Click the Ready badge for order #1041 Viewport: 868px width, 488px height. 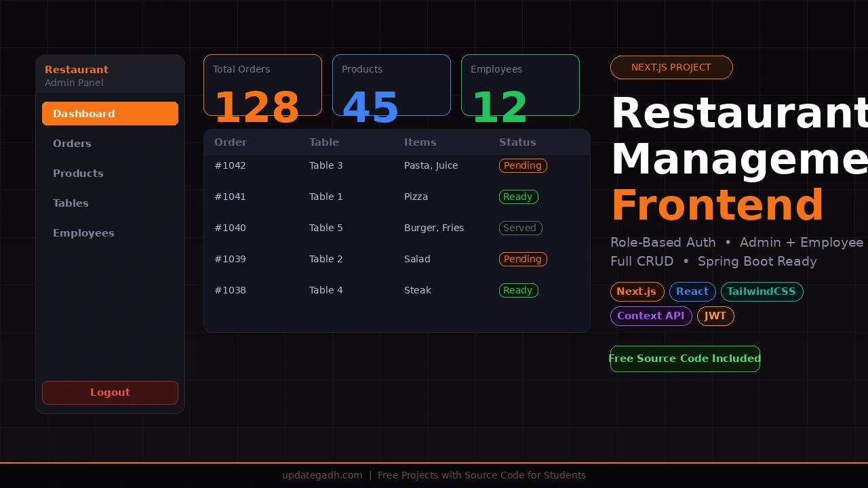[x=518, y=197]
